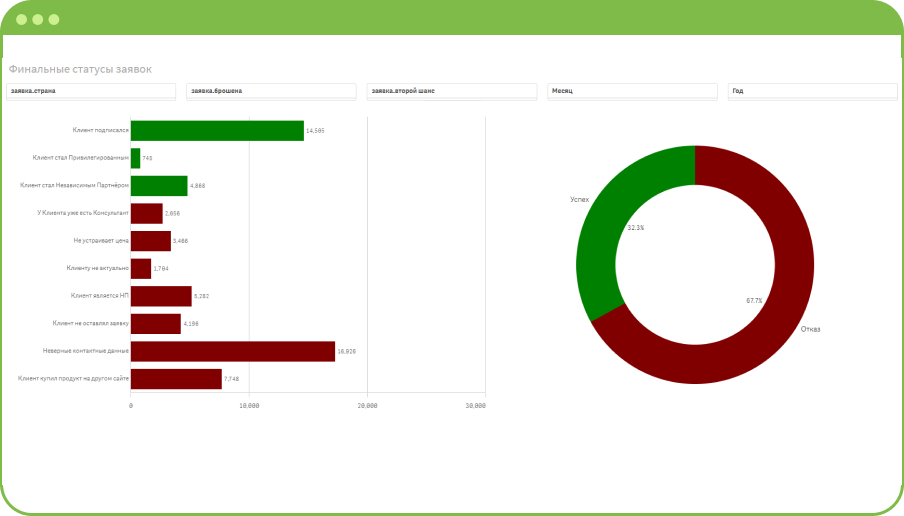Expand the заявка.брошена filter
The width and height of the screenshot is (904, 516).
[271, 91]
